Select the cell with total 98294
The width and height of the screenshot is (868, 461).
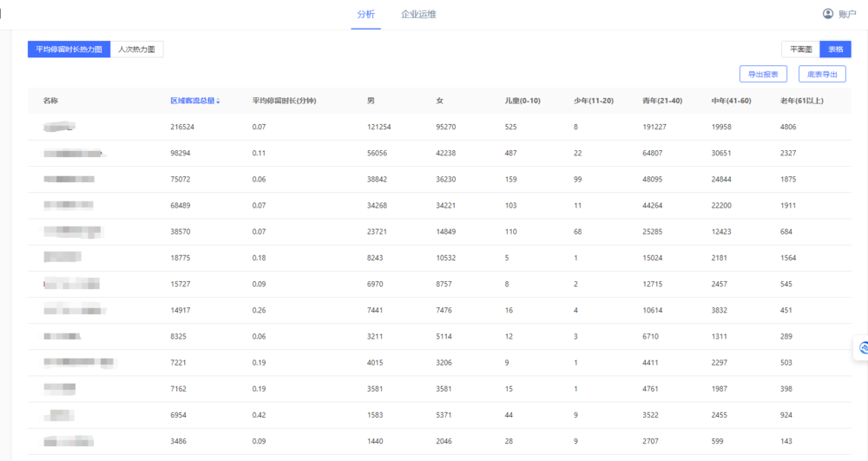click(180, 153)
